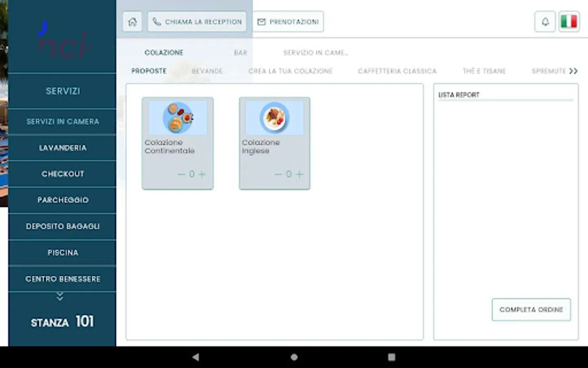
Task: Expand sidebar list with down chevrons
Action: [60, 296]
